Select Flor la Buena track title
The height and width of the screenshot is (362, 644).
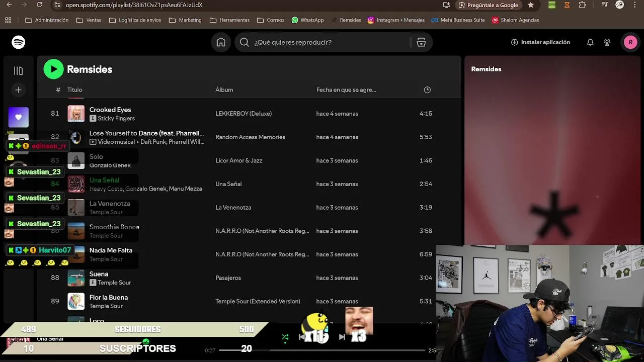click(109, 297)
